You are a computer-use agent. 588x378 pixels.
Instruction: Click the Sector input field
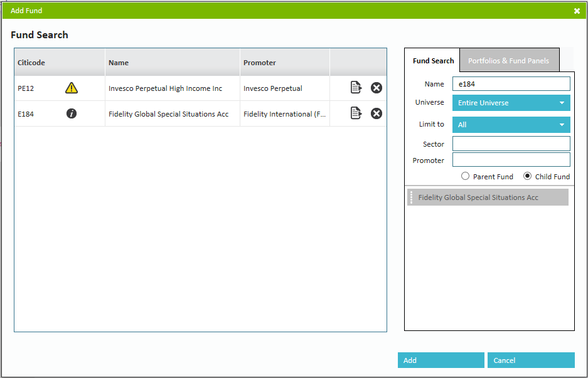point(511,144)
